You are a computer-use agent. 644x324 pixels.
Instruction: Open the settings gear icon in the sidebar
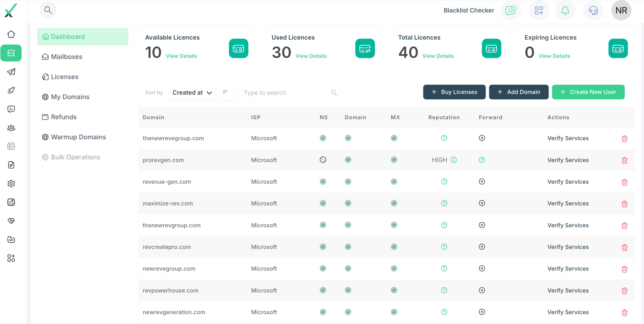[11, 184]
